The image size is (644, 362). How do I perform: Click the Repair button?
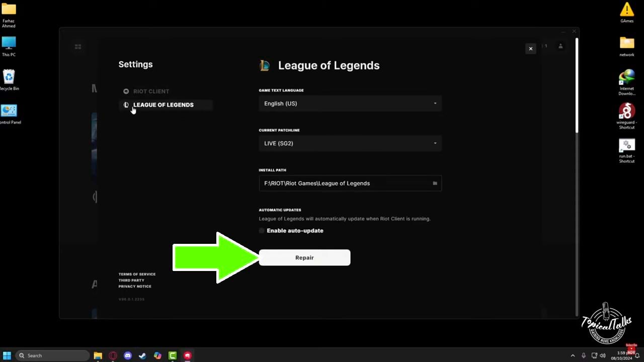[x=304, y=257]
